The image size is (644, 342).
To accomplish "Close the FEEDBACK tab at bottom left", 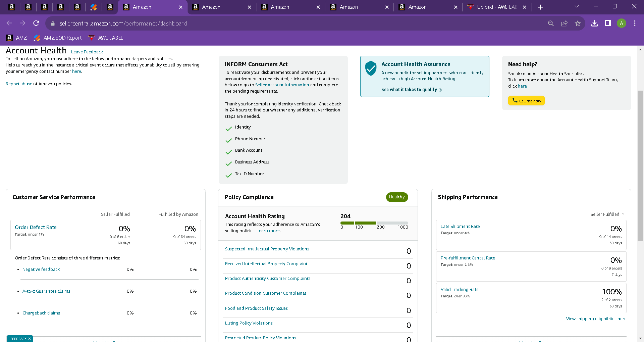I will coord(30,339).
